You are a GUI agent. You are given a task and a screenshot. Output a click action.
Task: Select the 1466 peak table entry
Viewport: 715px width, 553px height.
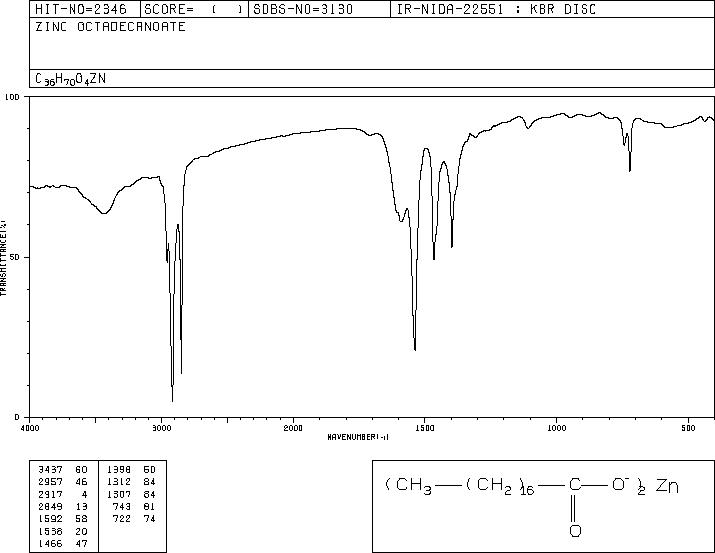[51, 543]
